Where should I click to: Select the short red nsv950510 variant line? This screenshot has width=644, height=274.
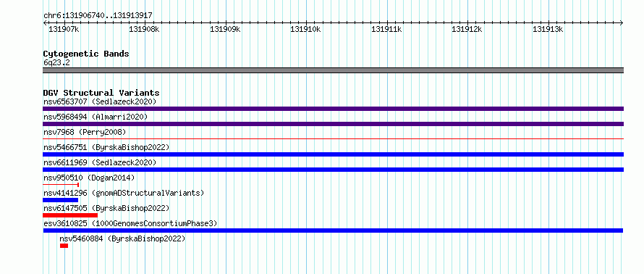pos(61,185)
